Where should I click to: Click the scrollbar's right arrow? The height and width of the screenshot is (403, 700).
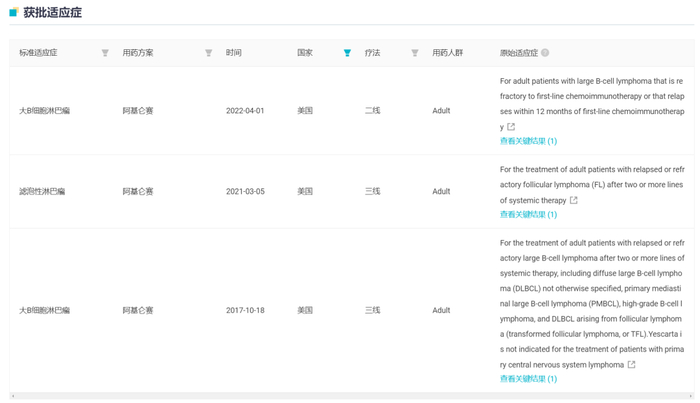[x=689, y=396]
